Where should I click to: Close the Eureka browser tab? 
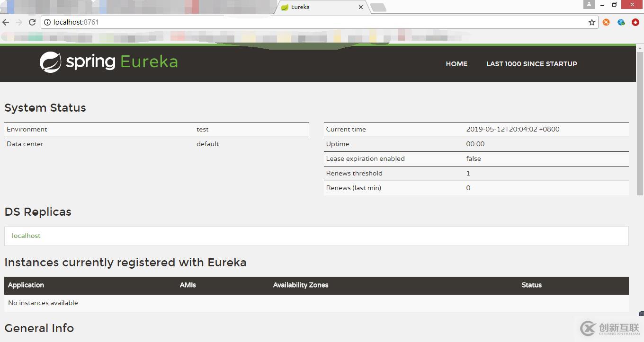[x=361, y=7]
